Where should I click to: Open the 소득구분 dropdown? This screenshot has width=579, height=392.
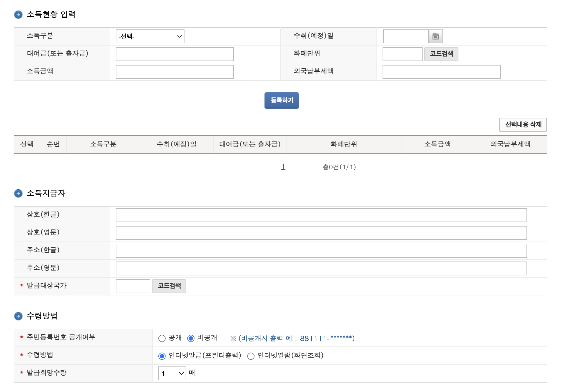[x=150, y=36]
